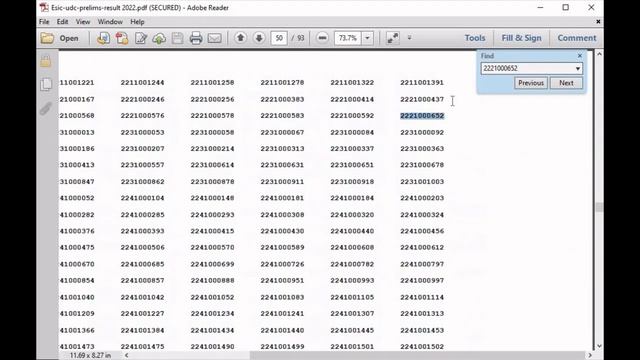Click the Edit/sign document icon
Viewport: 640px width, 360px height.
click(141, 38)
